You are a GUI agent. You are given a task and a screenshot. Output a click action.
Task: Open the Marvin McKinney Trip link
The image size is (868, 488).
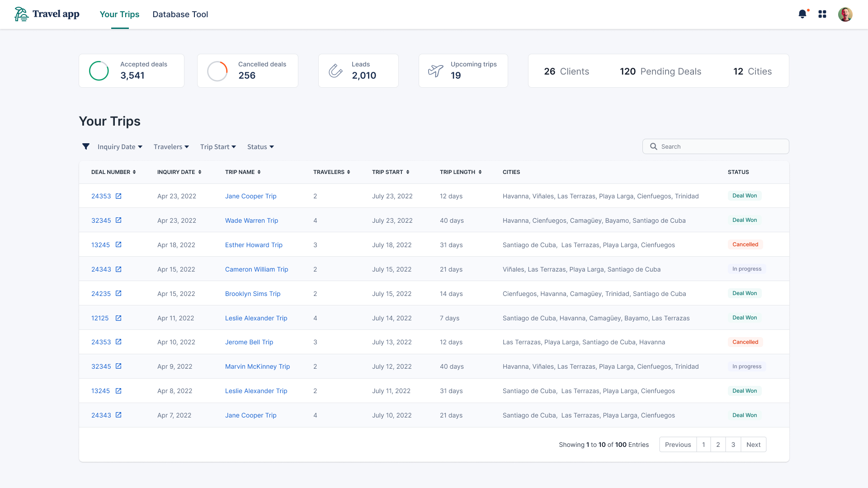257,366
